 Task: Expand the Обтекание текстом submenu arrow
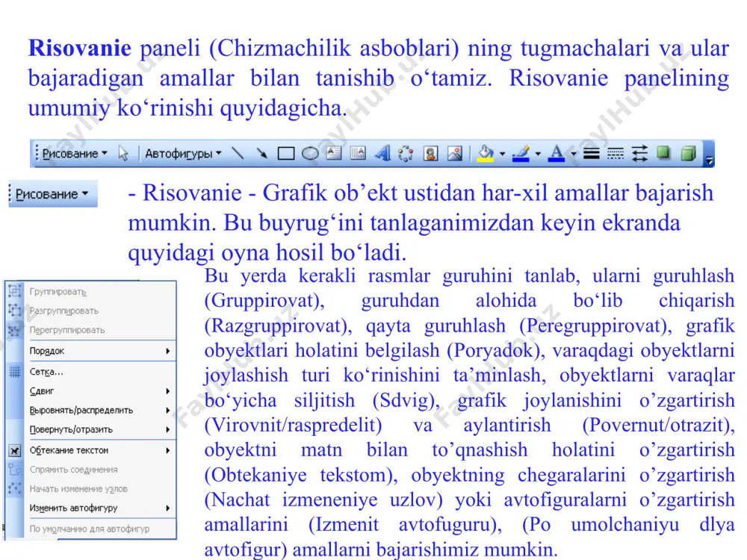tap(167, 450)
